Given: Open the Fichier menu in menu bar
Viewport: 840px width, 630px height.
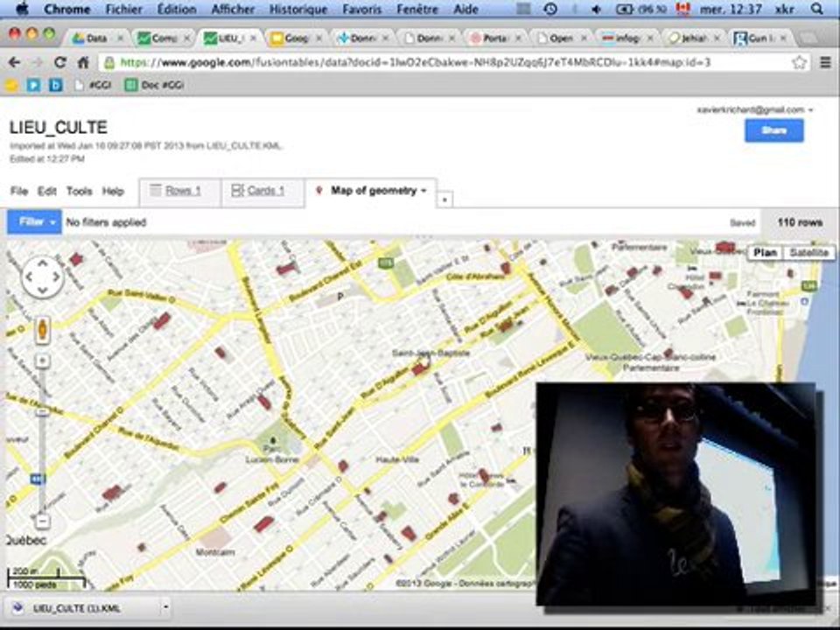Looking at the screenshot, I should click(x=123, y=9).
